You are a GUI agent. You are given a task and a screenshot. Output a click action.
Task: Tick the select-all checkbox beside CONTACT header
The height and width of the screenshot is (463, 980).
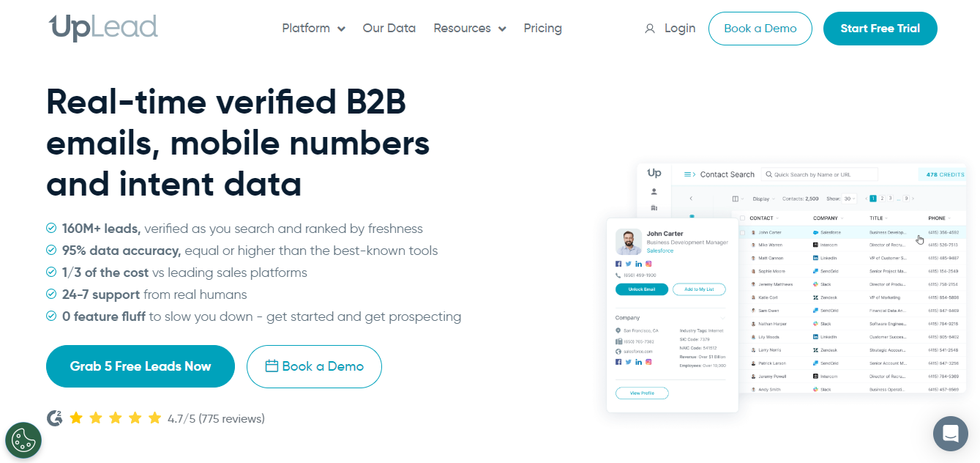click(743, 218)
